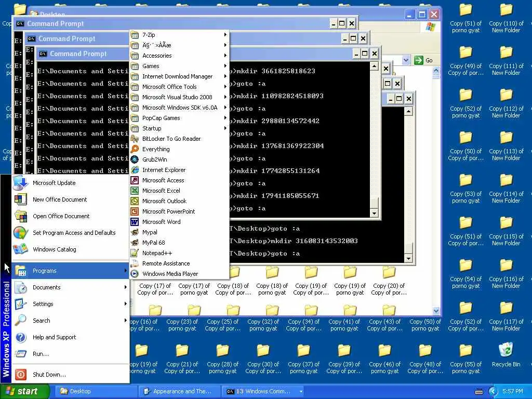Select Programs in Start menu

coord(70,271)
